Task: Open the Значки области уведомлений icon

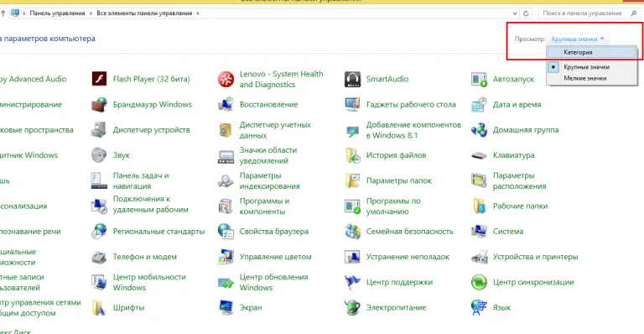Action: (226, 156)
